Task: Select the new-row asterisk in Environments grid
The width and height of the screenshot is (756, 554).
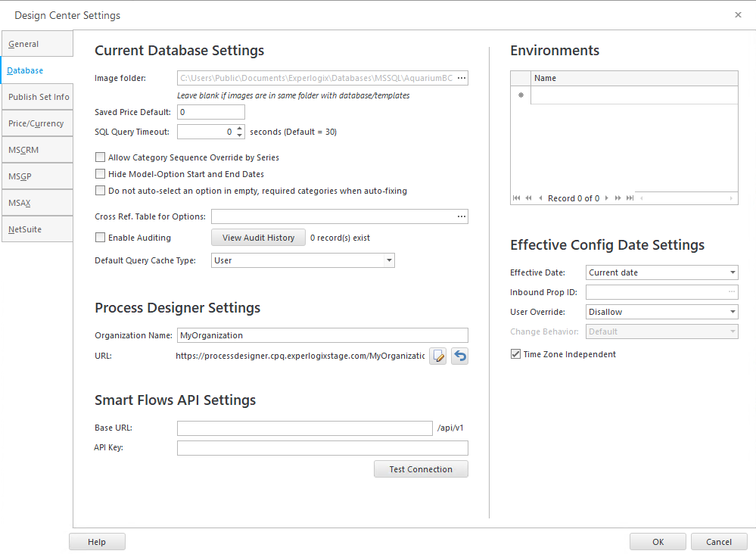Action: 521,95
